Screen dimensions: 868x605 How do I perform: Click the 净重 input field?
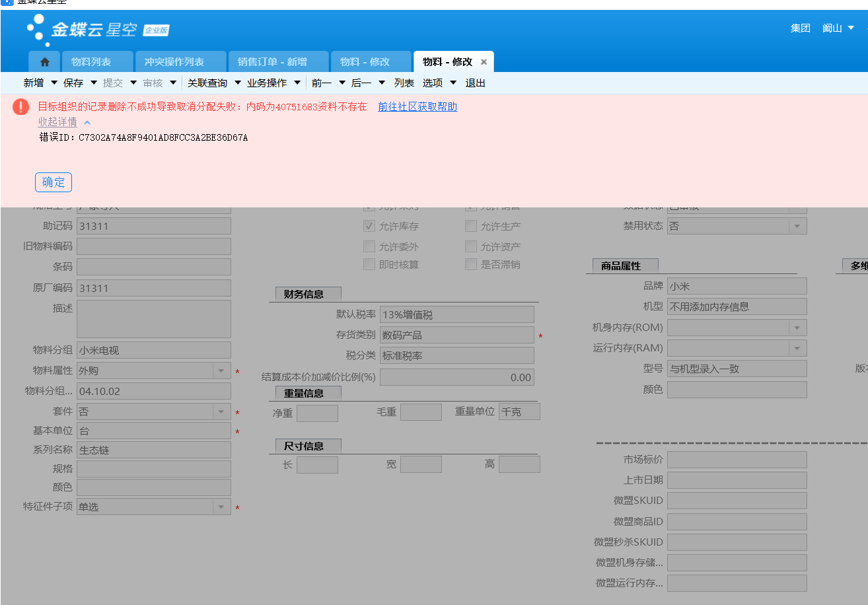tap(317, 413)
